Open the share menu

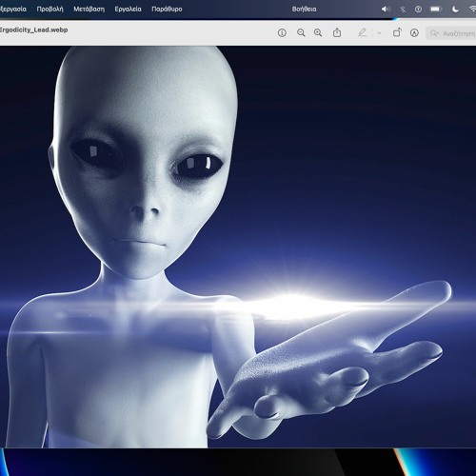(x=337, y=32)
